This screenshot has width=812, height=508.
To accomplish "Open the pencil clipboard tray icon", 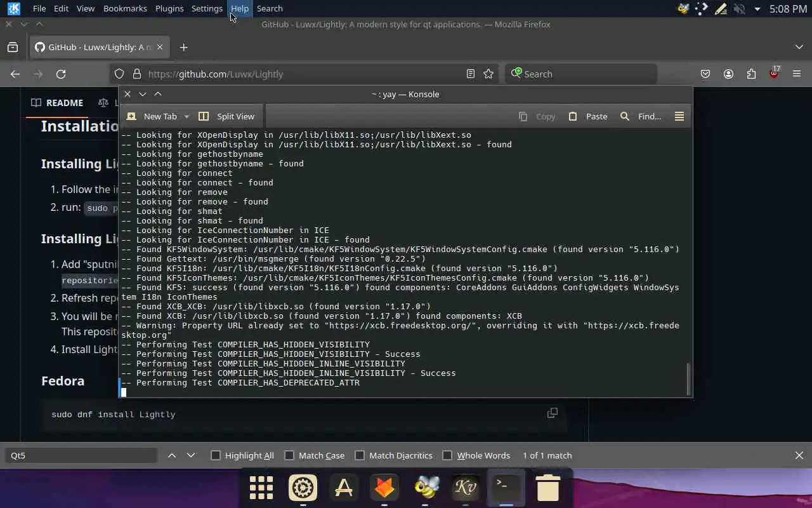I will coord(720,9).
